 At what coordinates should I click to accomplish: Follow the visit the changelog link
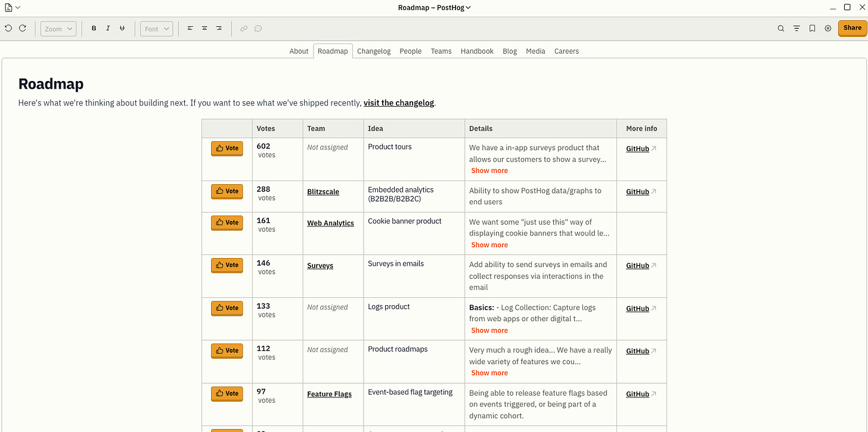pos(399,103)
